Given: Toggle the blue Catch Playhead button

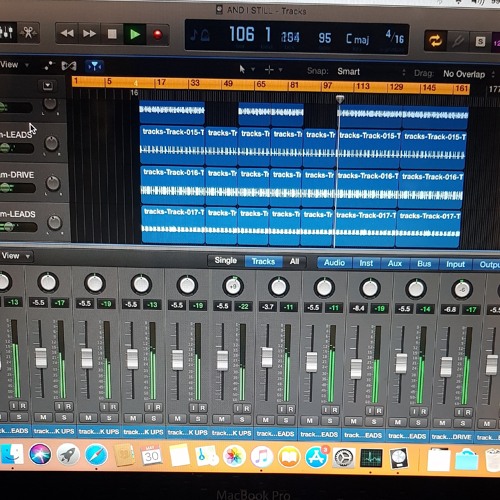Looking at the screenshot, I should point(94,66).
